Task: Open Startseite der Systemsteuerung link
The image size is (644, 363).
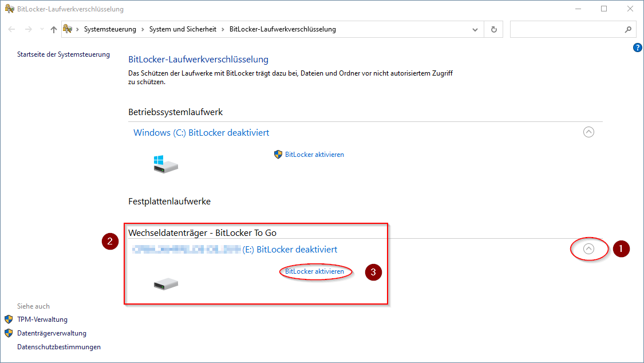Action: click(x=63, y=54)
